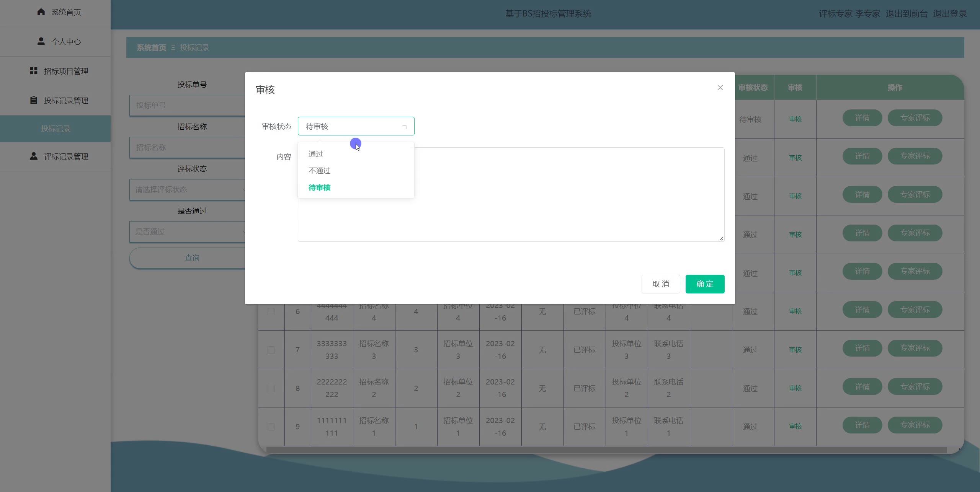Tick the checkbox for row 8

(x=271, y=388)
